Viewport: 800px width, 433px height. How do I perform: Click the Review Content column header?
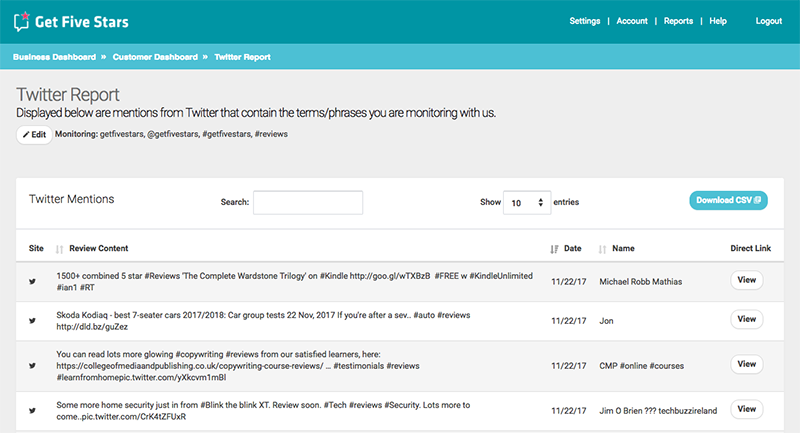[x=98, y=248]
